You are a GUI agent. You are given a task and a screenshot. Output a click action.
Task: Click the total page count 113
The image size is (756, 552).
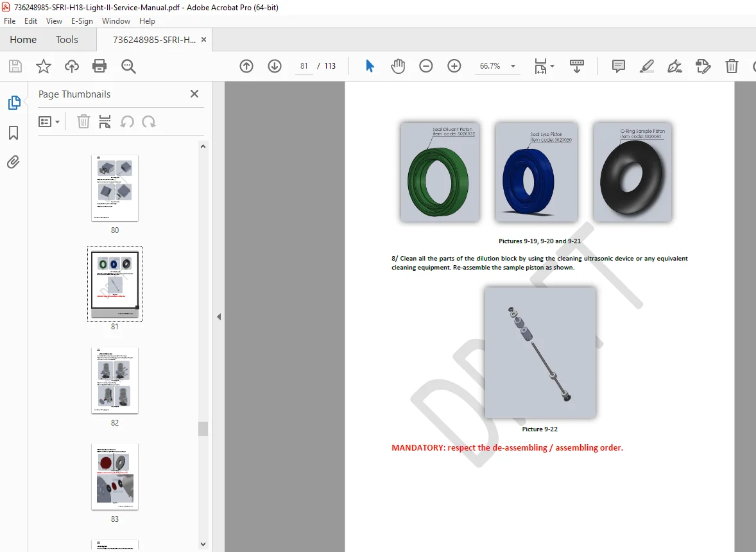point(330,66)
